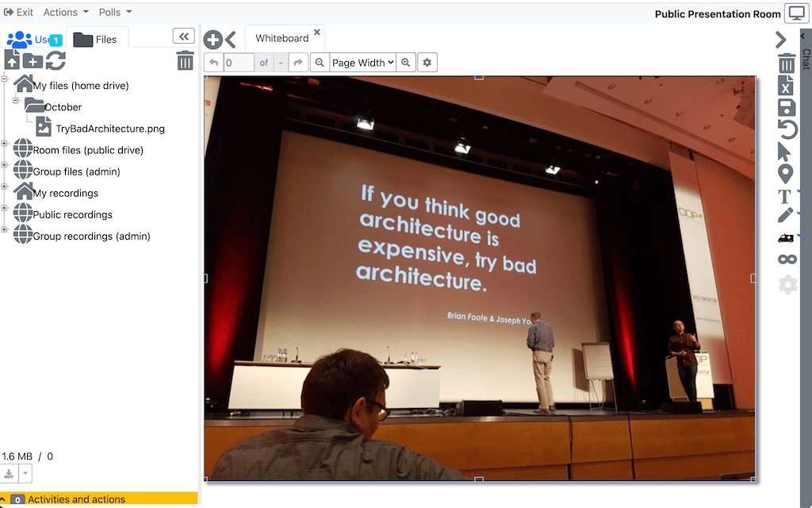Viewport: 812px width, 508px height.
Task: Select the pointer tool in whiteboard toolbar
Action: pyautogui.click(x=785, y=152)
